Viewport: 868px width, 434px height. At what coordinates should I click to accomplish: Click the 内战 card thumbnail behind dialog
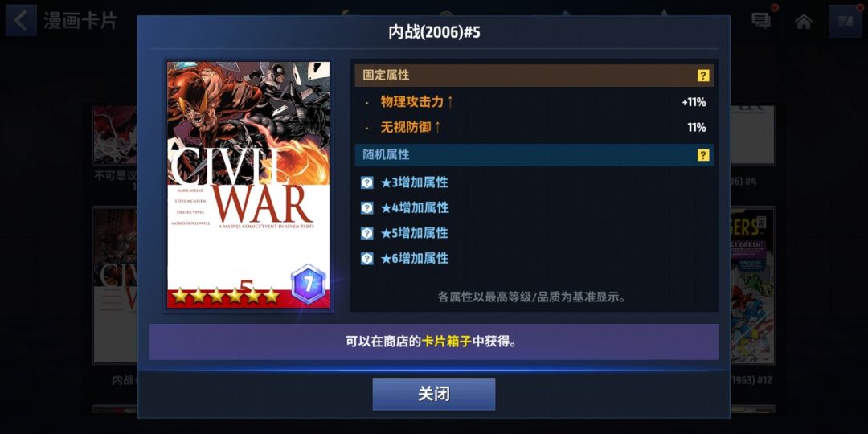click(115, 285)
